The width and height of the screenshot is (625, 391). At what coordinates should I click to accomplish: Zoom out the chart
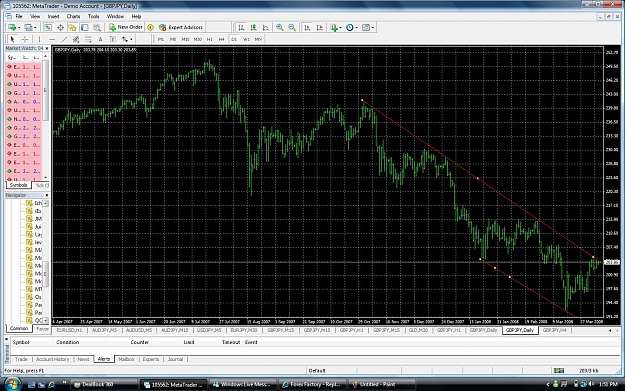pos(292,28)
